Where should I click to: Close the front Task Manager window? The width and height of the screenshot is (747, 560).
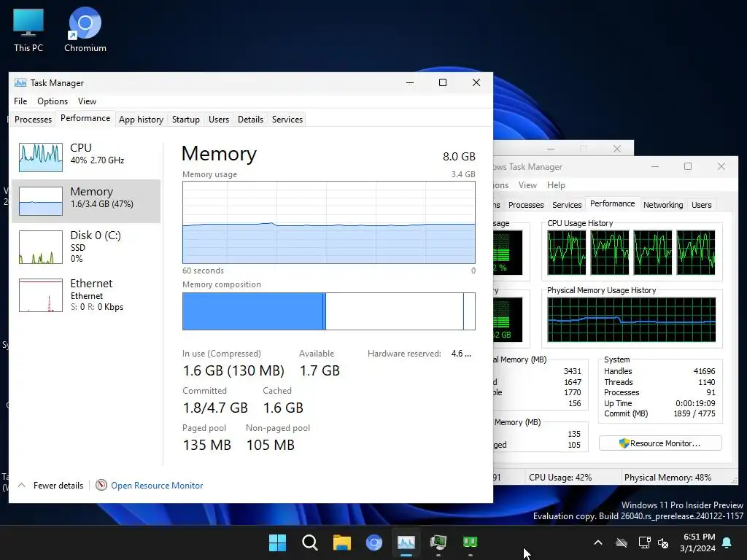point(476,82)
